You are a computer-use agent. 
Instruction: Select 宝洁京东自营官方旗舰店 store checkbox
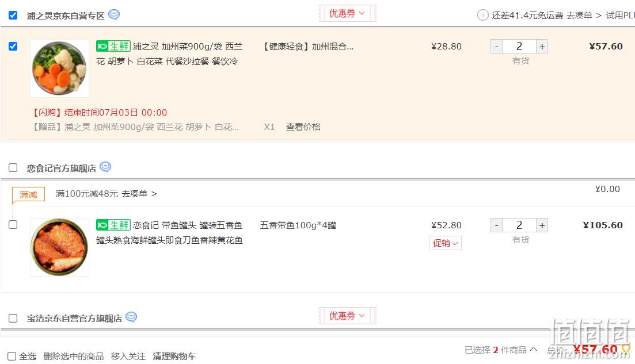coord(13,319)
